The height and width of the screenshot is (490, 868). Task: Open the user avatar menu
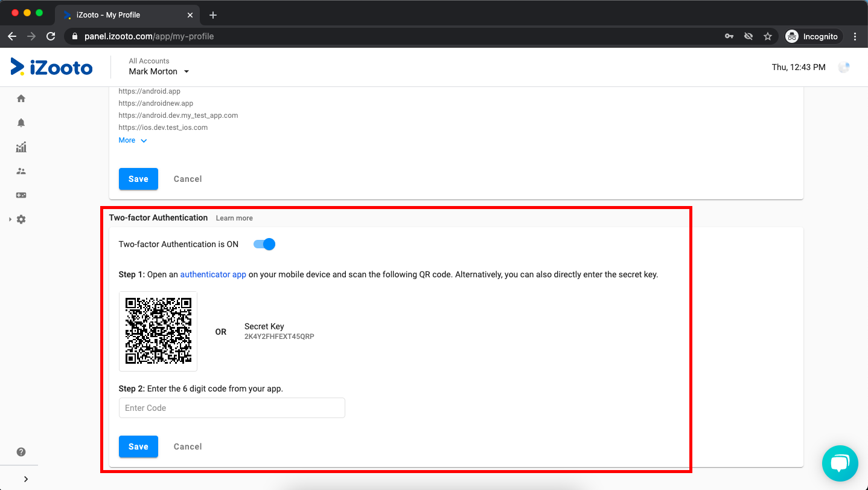click(844, 67)
